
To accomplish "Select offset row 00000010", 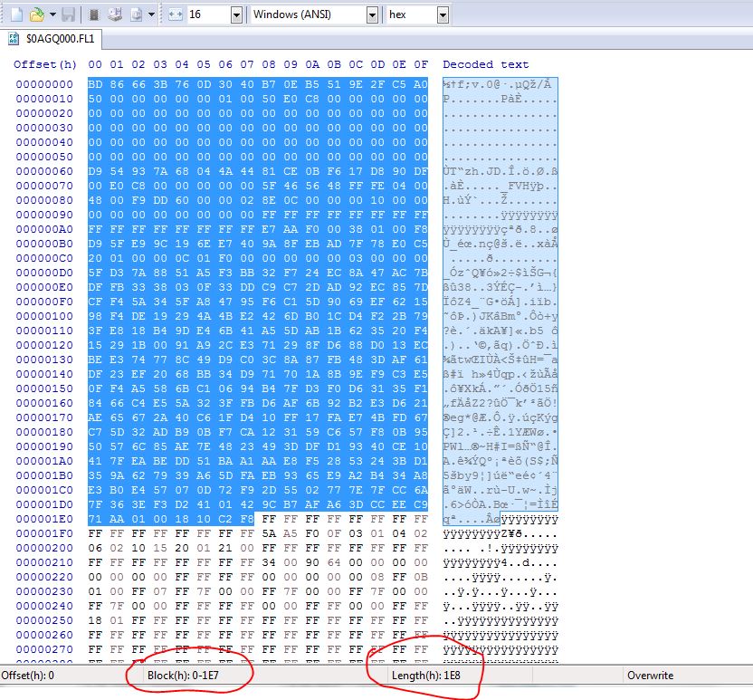I will click(44, 99).
